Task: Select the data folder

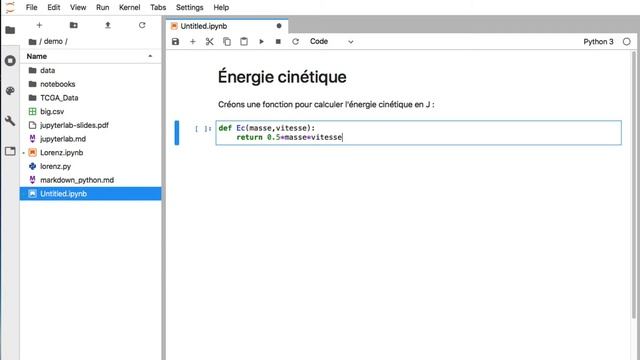Action: 91,70
